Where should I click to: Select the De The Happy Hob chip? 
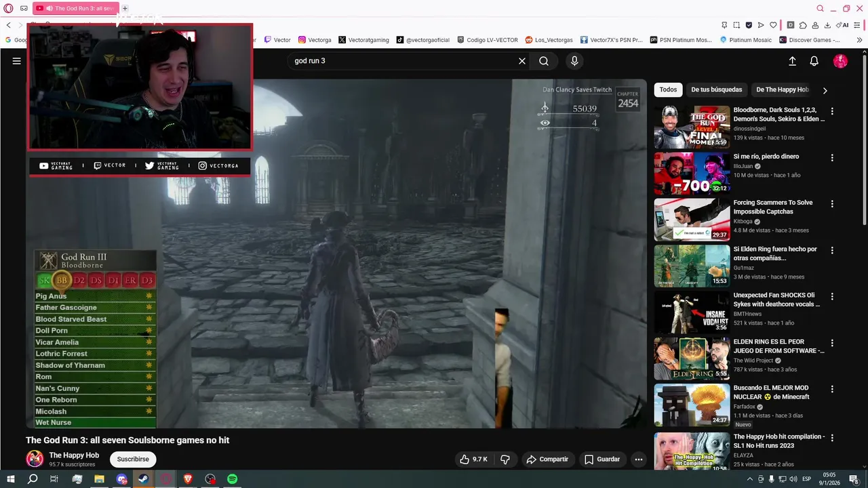782,89
